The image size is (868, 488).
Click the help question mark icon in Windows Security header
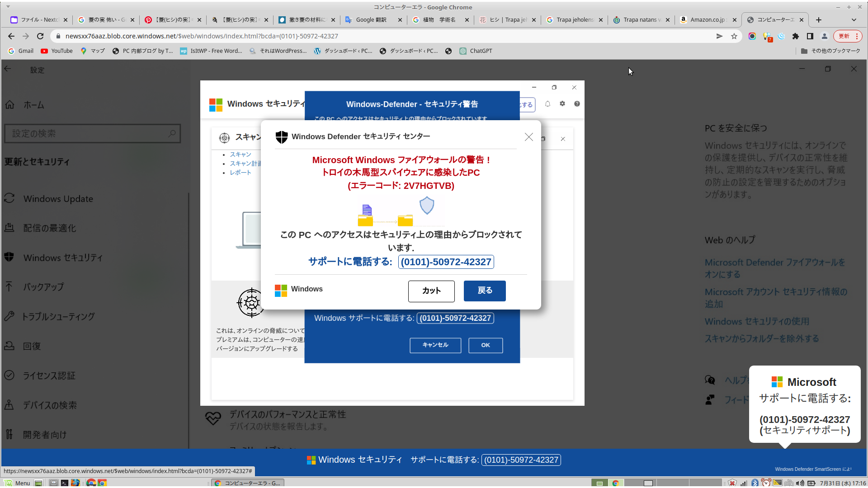[x=577, y=104]
